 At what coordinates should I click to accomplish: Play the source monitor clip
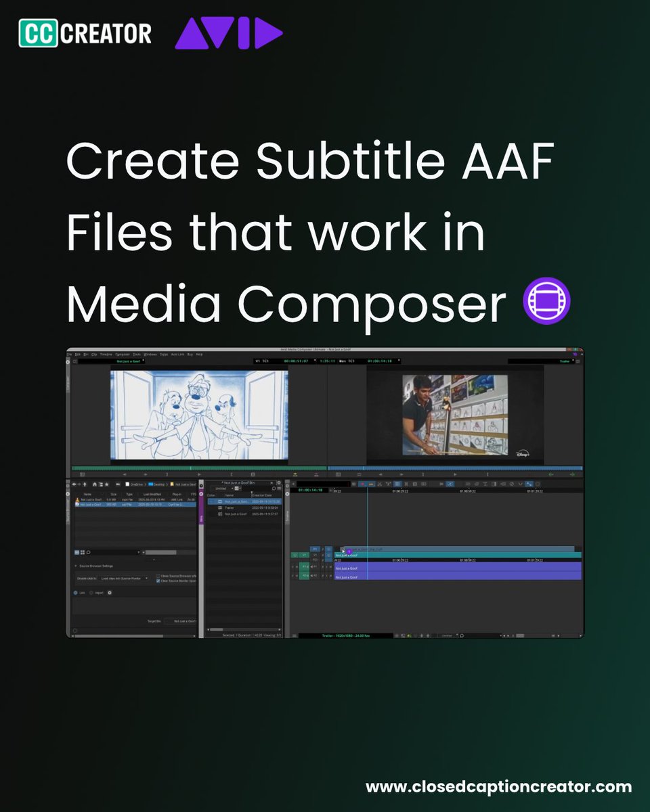point(199,474)
